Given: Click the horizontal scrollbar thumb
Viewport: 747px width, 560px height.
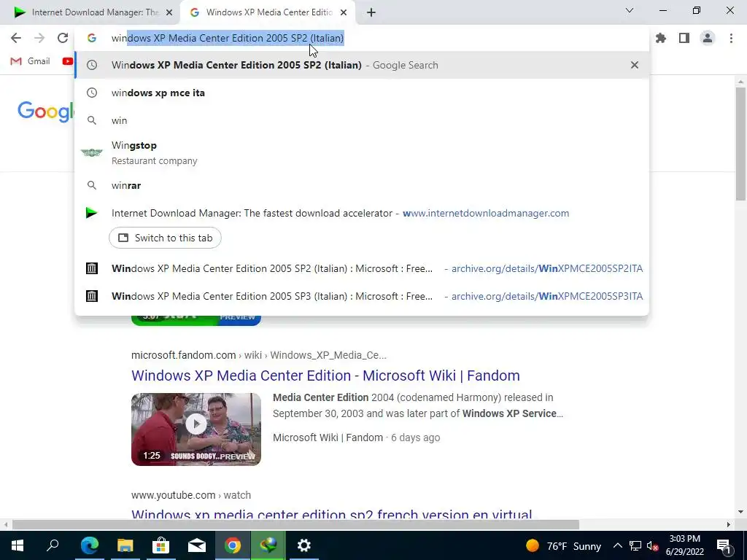Looking at the screenshot, I should point(295,525).
